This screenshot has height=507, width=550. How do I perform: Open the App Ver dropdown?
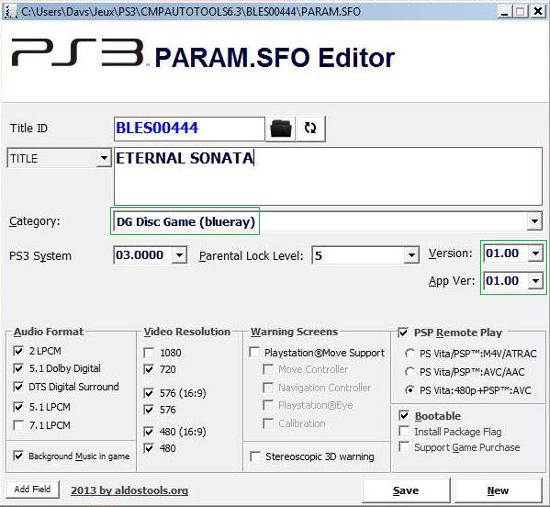pyautogui.click(x=536, y=281)
